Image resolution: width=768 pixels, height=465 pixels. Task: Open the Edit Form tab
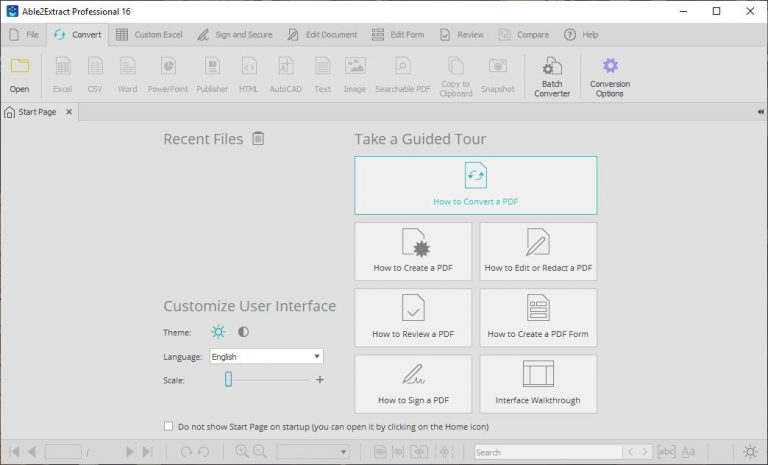tap(398, 35)
